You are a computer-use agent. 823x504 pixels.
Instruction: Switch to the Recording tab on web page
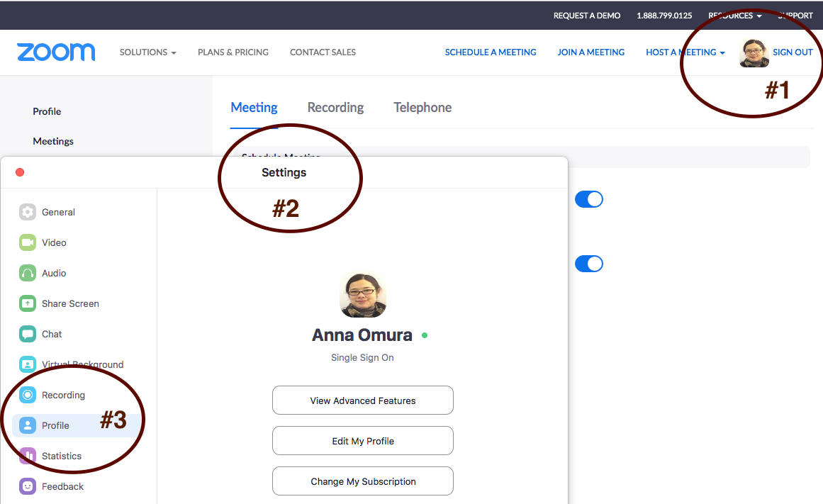[x=335, y=108]
